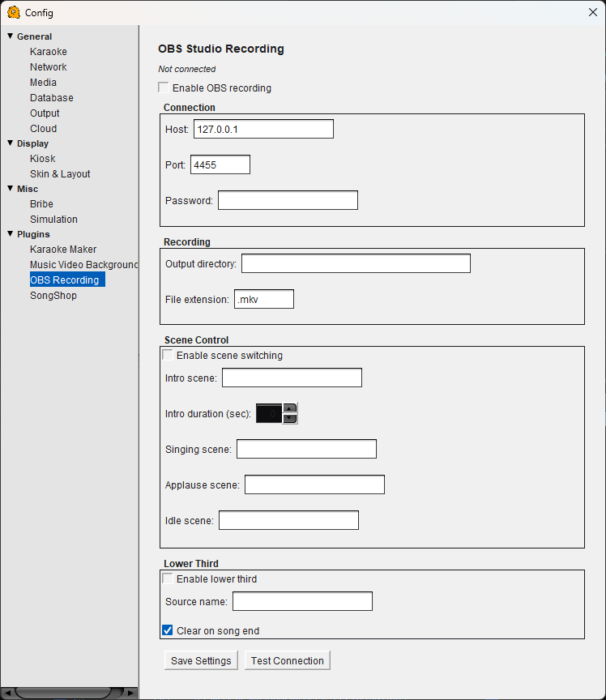Select OBS Recording plugin entry
This screenshot has width=606, height=700.
point(67,280)
